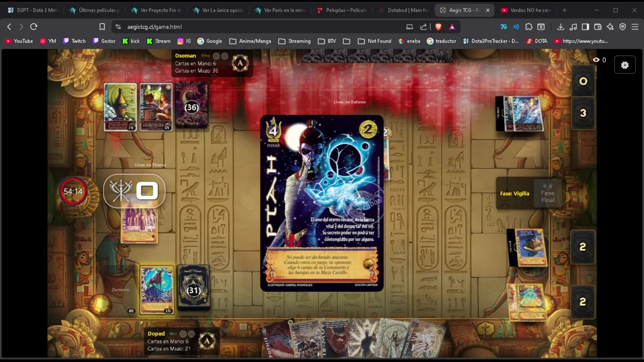Click the 54:14 turn timer
Screen dimensions: 644x362
pos(73,192)
